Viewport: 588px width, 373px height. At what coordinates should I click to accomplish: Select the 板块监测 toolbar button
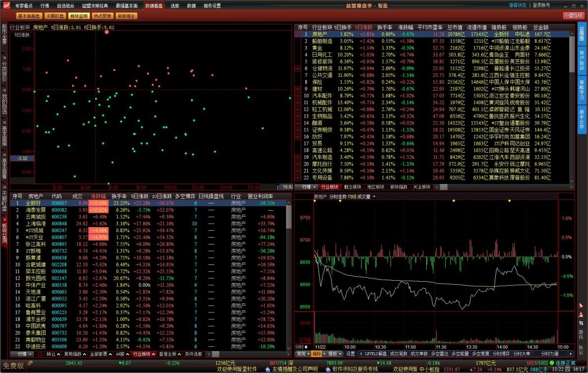(79, 16)
